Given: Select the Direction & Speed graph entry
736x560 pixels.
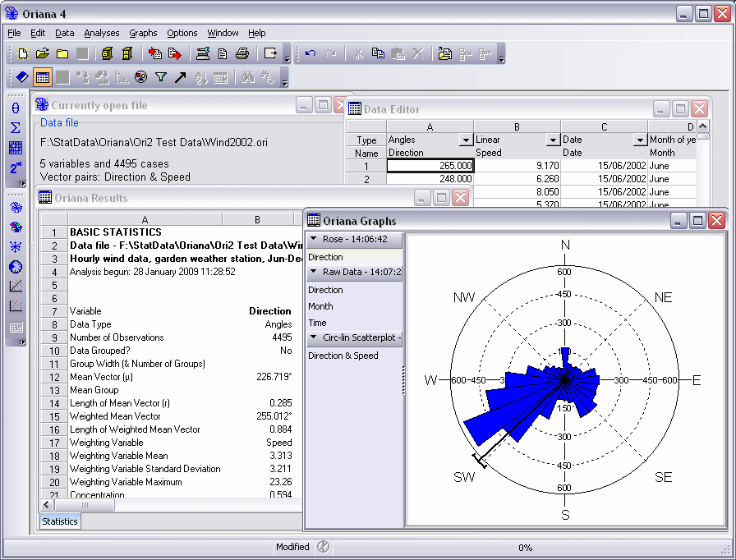Looking at the screenshot, I should (343, 356).
